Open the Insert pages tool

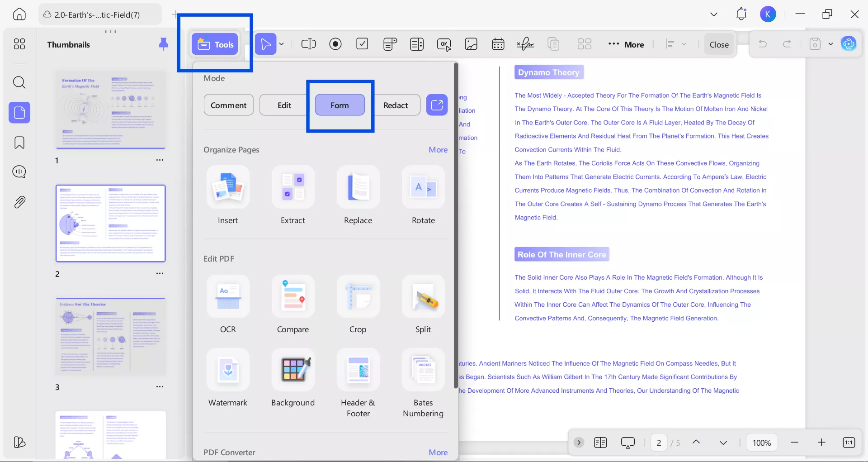(228, 195)
